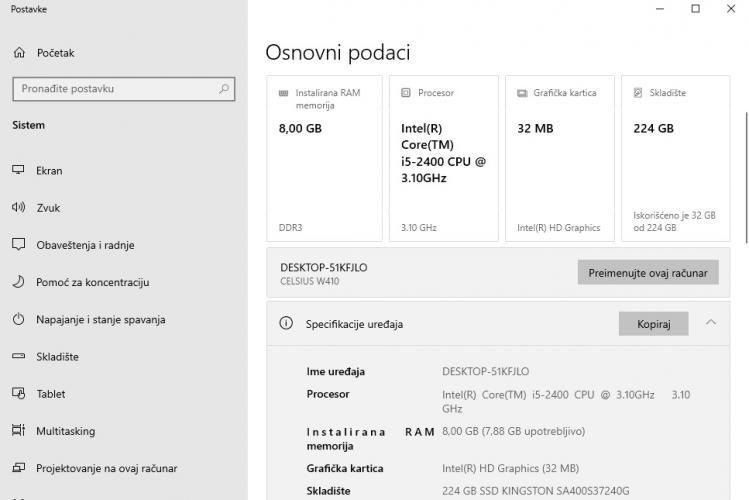Click the Obaveštenja i radnje icon
749x500 pixels.
click(18, 245)
